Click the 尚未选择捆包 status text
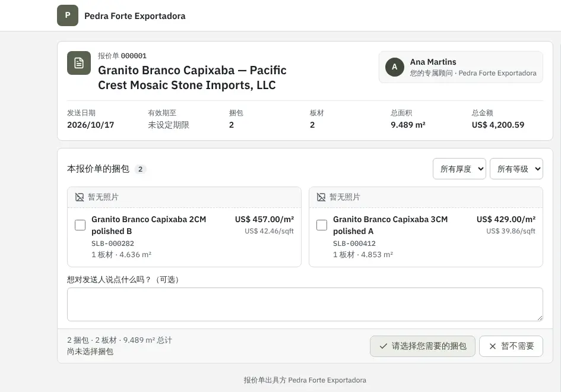 pos(90,352)
